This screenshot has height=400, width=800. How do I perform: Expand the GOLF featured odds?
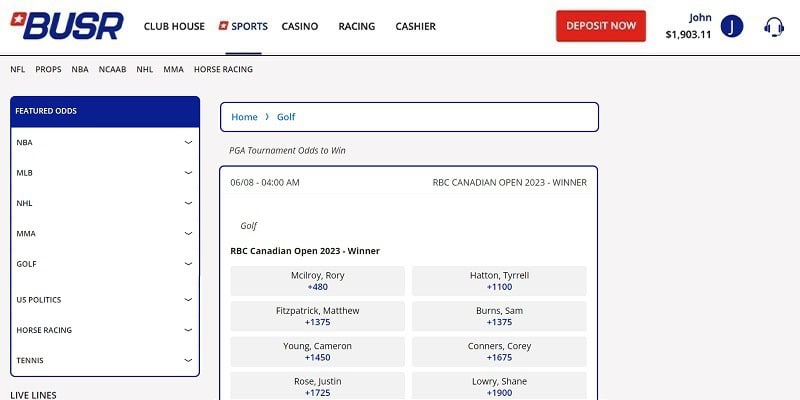105,264
